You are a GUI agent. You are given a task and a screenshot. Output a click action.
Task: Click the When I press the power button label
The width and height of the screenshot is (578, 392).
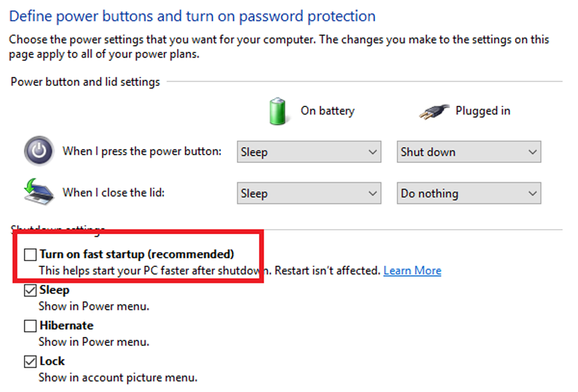coord(142,151)
